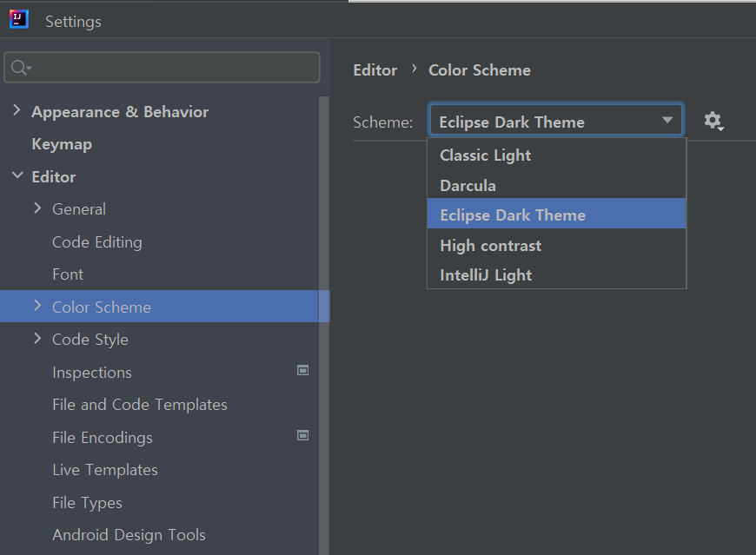Click the settings tree scrollbar
756x555 pixels.
324,326
